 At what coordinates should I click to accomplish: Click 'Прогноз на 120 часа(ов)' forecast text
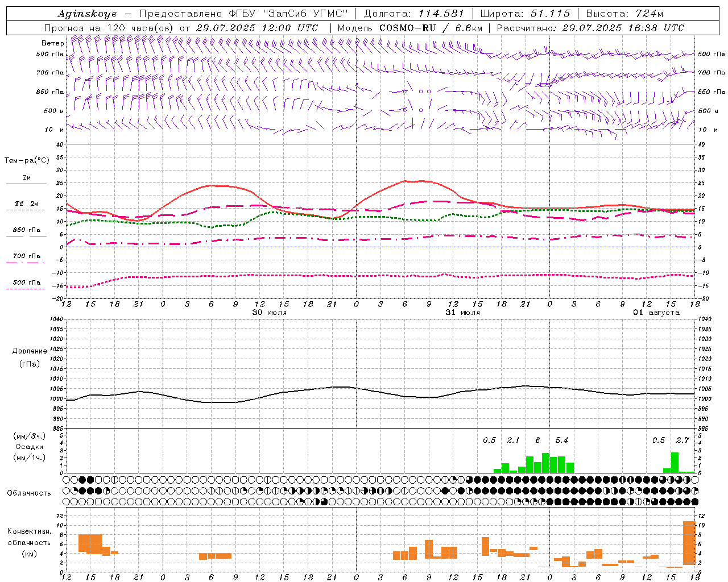109,28
